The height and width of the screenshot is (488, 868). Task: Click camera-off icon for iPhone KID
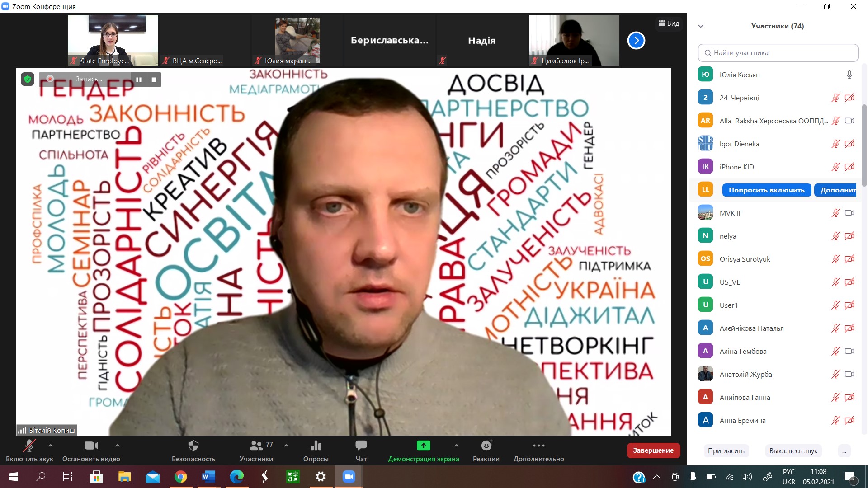point(849,167)
